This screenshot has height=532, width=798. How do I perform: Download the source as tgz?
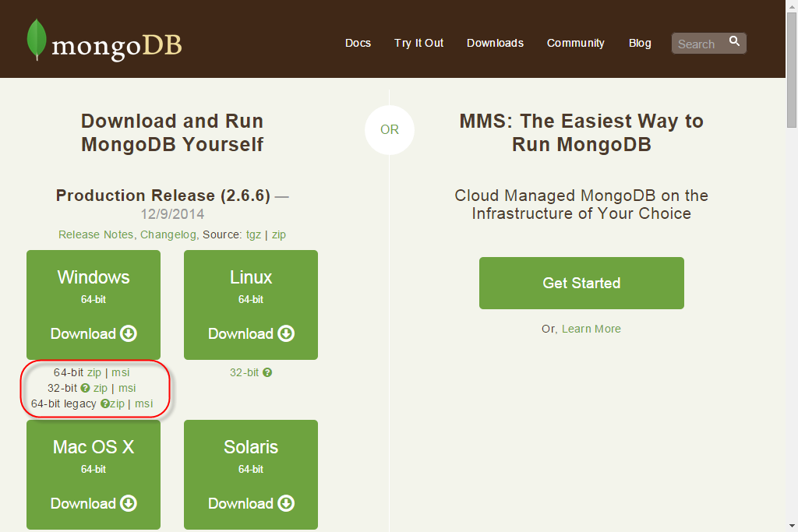point(253,234)
